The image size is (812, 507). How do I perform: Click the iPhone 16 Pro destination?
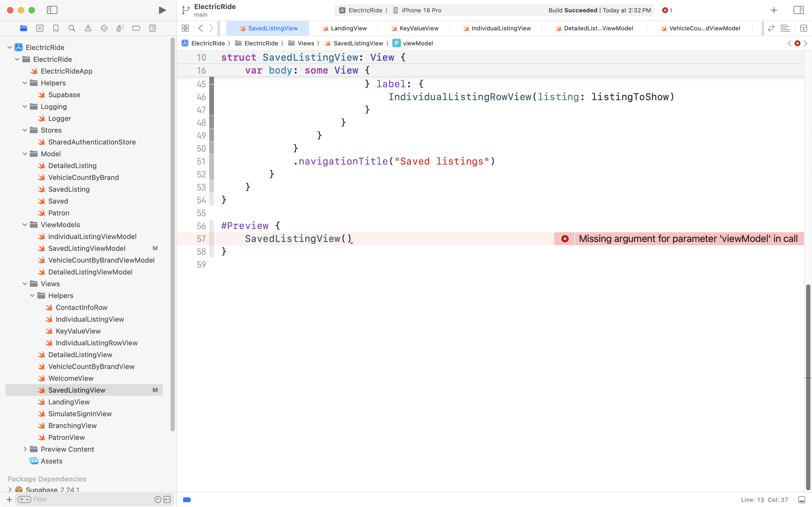click(x=421, y=10)
